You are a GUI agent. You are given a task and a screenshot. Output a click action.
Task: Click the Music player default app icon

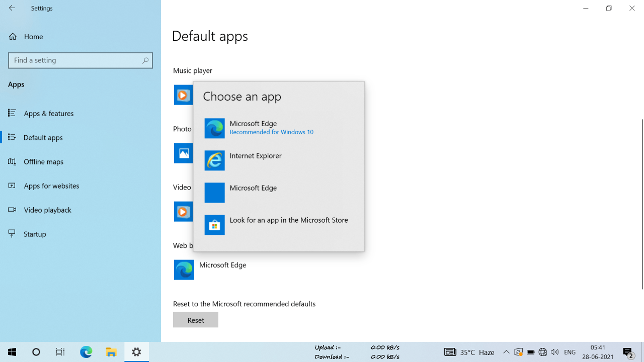tap(184, 95)
